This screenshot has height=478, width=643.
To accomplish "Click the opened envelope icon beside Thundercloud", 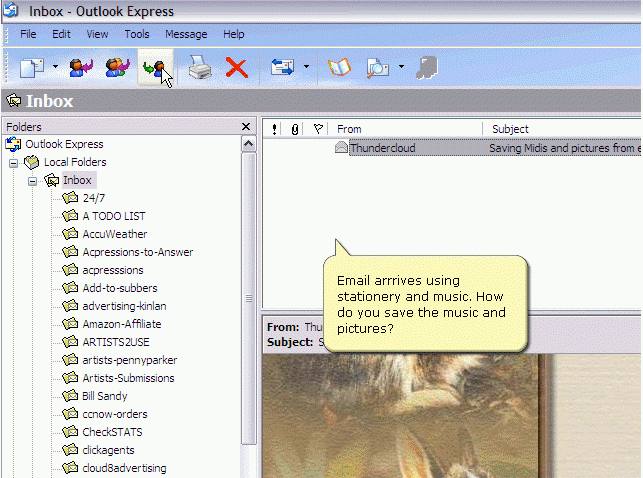I will (x=341, y=148).
